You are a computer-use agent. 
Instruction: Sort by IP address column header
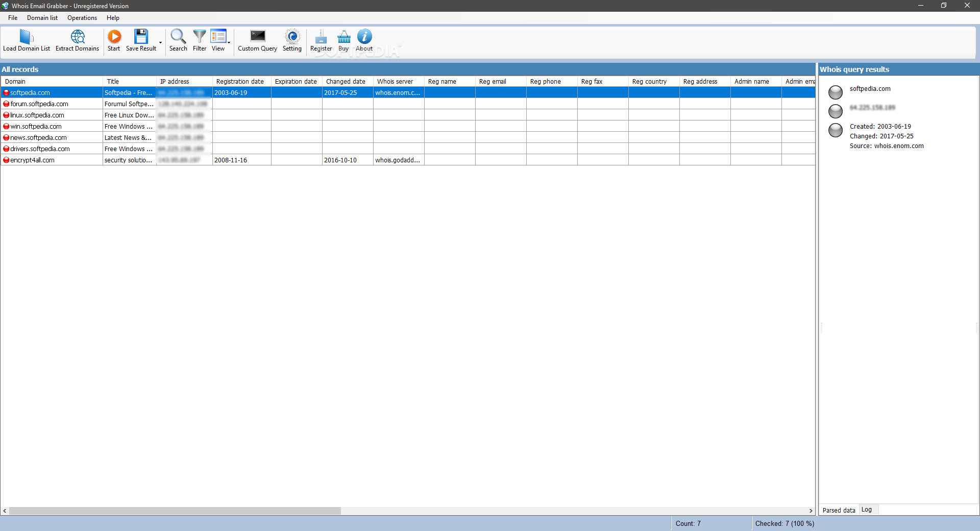(x=184, y=82)
